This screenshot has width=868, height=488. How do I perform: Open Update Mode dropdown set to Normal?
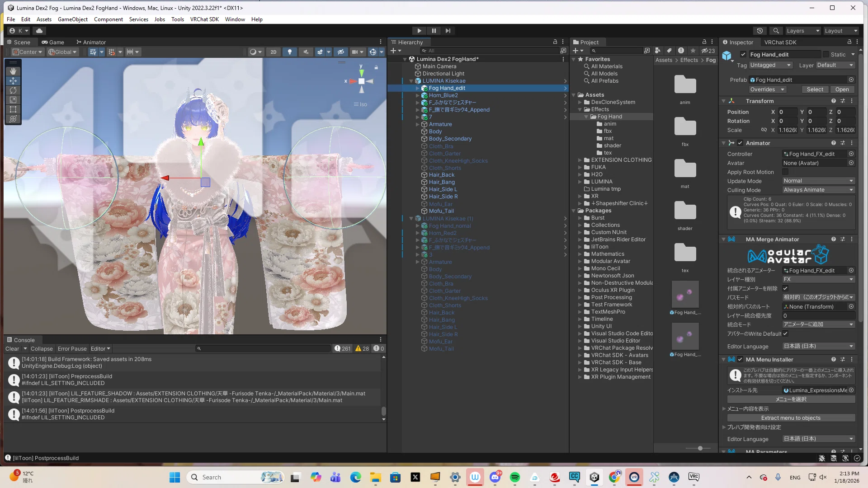[818, 181]
